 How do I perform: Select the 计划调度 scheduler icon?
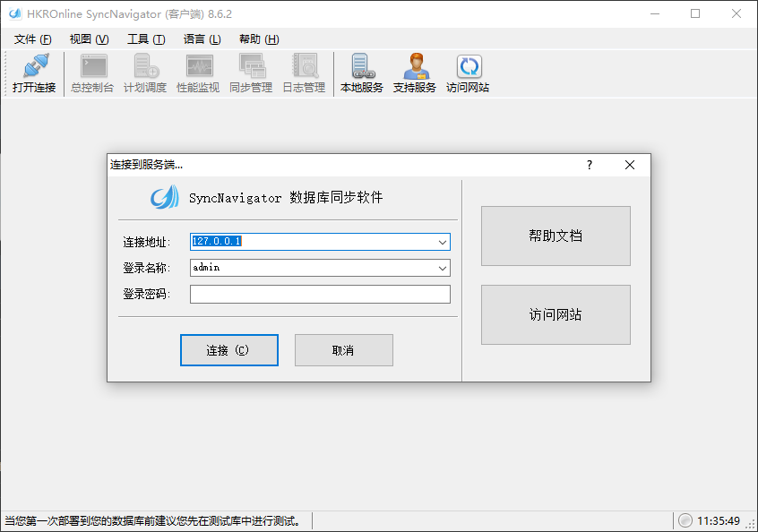tap(145, 66)
